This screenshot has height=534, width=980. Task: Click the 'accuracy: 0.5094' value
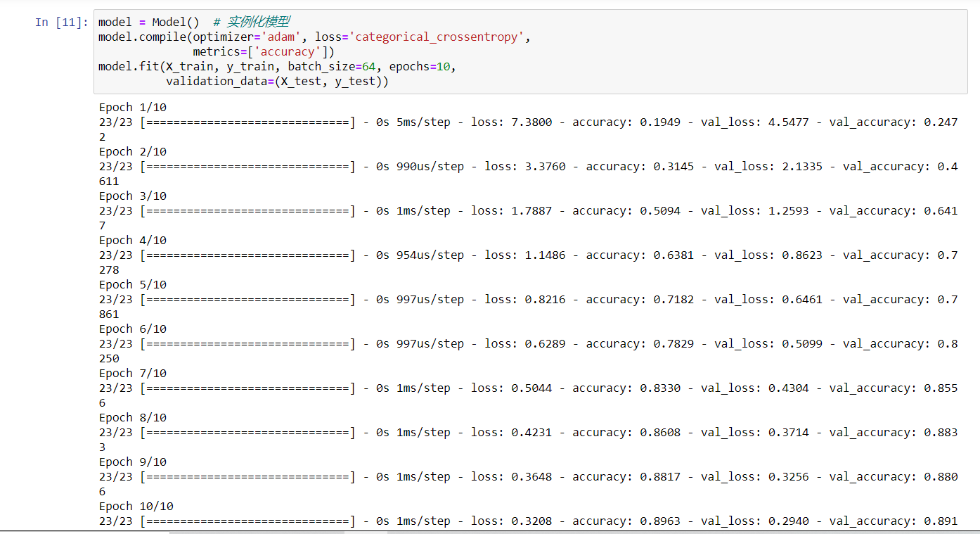click(x=626, y=211)
